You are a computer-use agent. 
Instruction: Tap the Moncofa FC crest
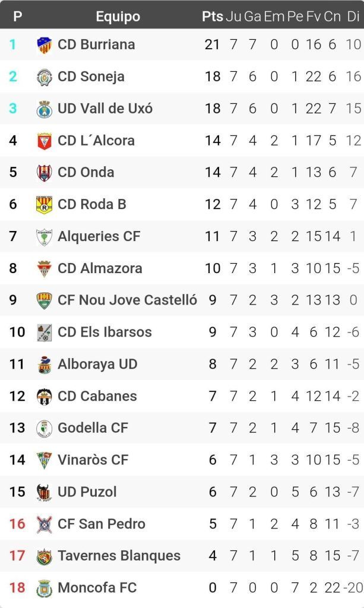click(x=44, y=588)
